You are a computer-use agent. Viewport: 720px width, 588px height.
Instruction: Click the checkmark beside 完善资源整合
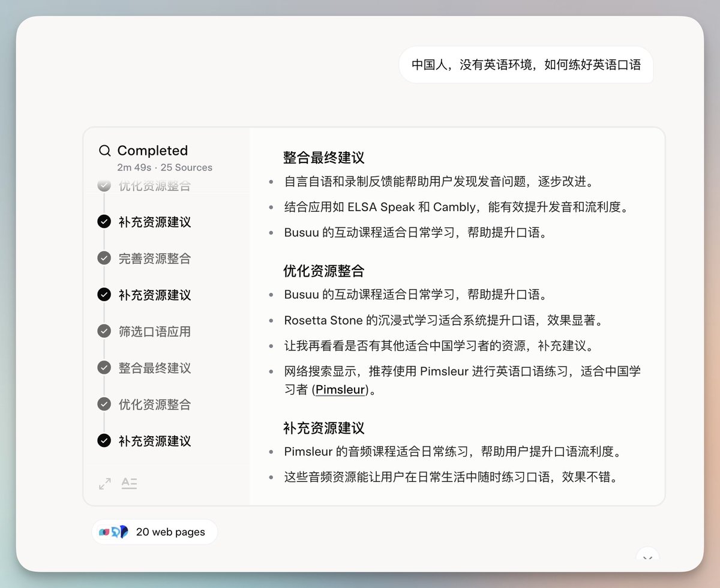point(104,258)
